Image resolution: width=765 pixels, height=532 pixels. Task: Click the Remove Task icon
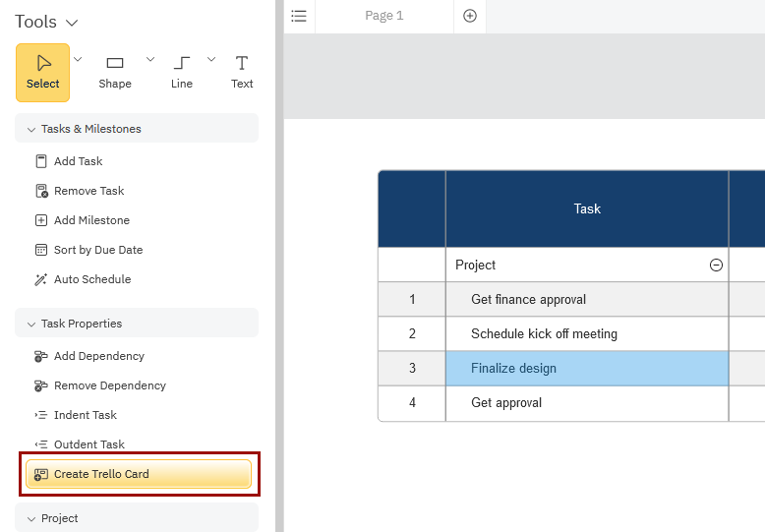point(41,191)
